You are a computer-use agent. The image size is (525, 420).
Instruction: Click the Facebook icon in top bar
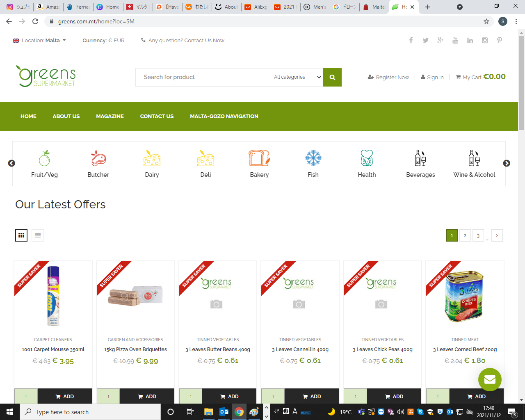411,40
